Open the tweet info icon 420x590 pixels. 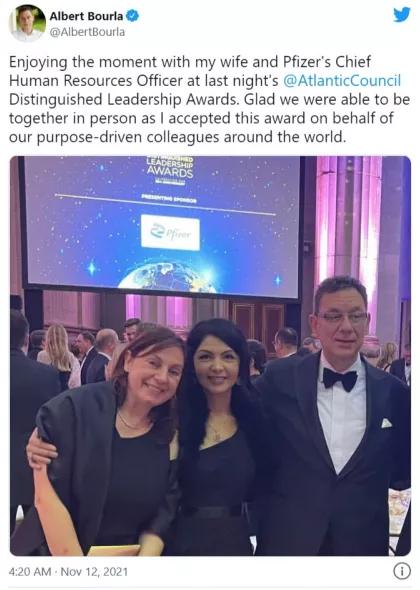402,571
